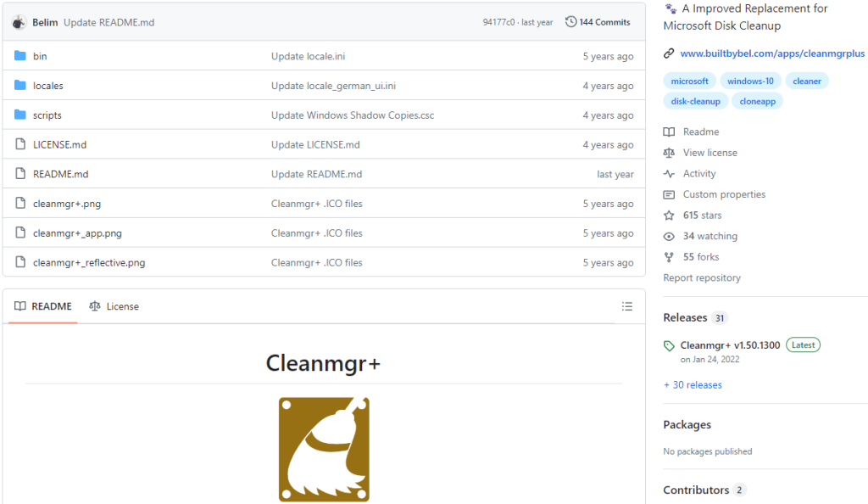The width and height of the screenshot is (868, 504).
Task: Switch to the License tab
Action: coord(114,306)
